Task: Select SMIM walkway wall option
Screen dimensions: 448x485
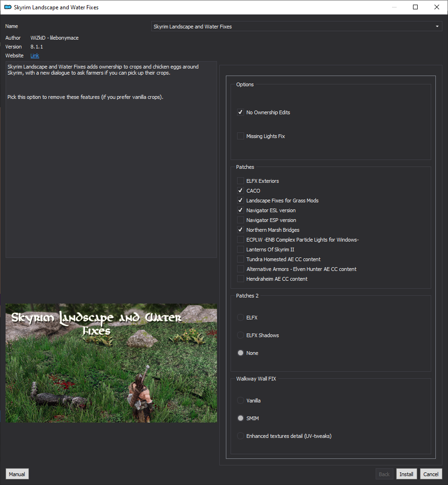Action: [x=240, y=418]
